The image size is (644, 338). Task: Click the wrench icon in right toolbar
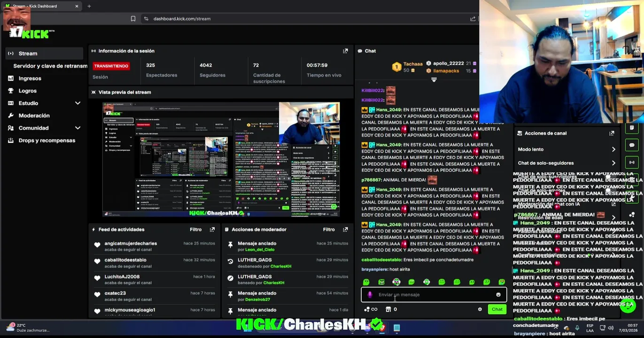click(632, 197)
